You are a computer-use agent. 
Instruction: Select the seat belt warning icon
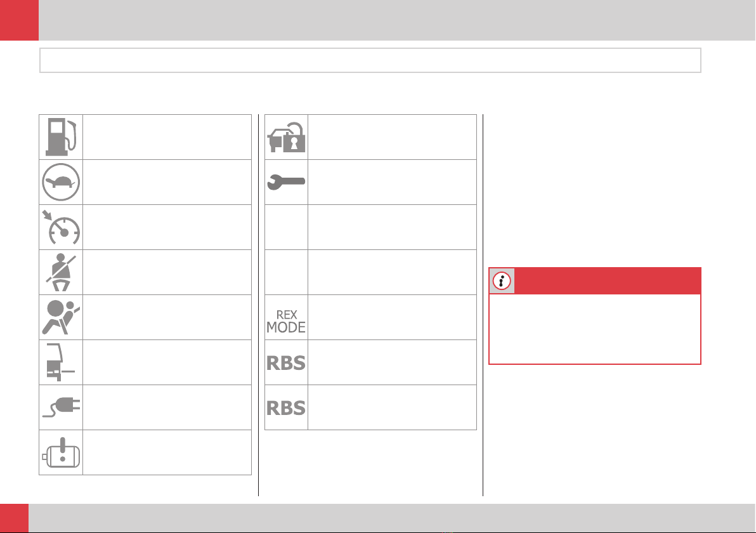pyautogui.click(x=61, y=272)
